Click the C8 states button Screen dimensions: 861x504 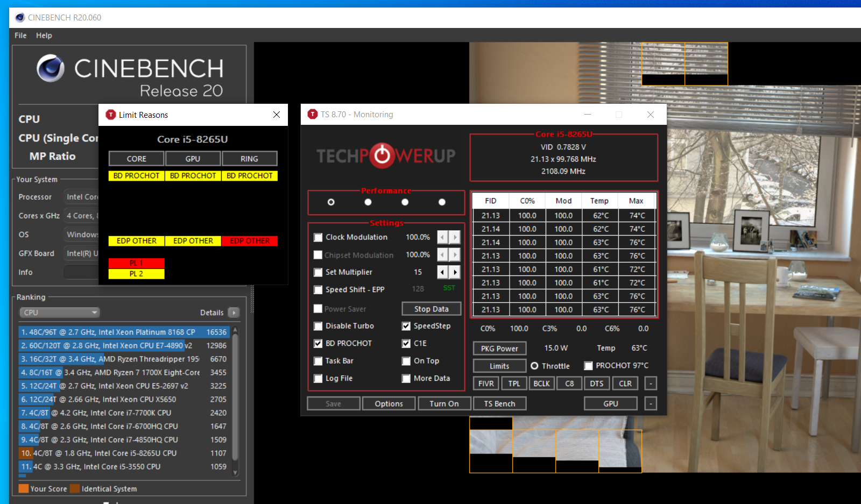pos(570,384)
